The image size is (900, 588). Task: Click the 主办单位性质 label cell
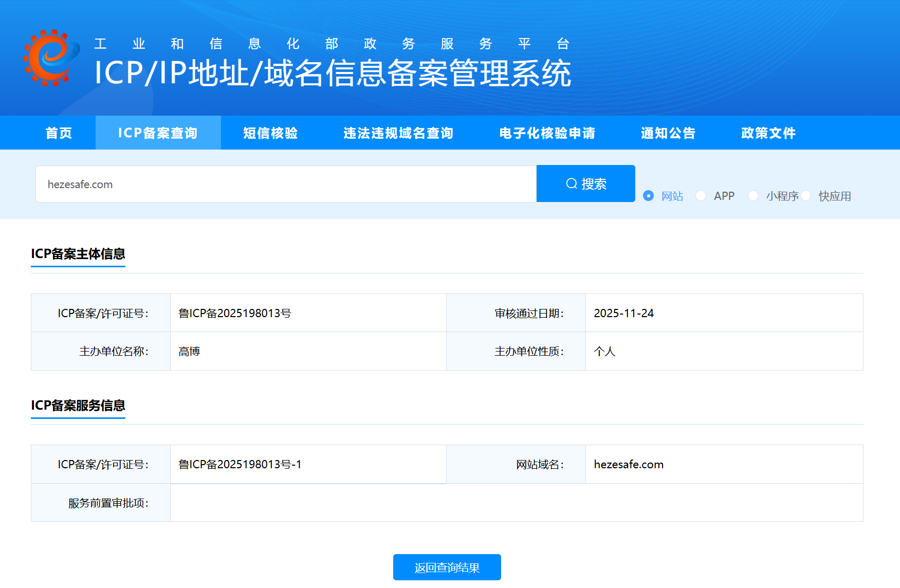tap(516, 351)
